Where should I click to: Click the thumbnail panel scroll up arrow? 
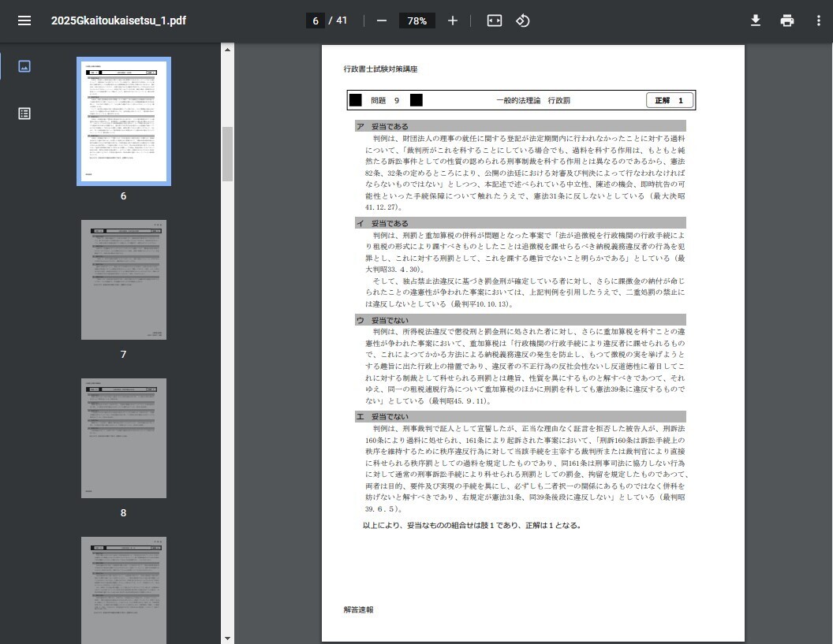228,50
